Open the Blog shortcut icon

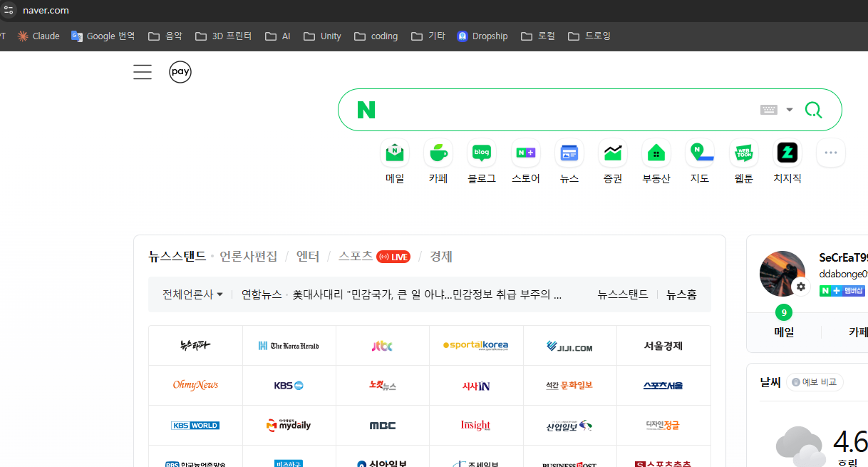[482, 153]
